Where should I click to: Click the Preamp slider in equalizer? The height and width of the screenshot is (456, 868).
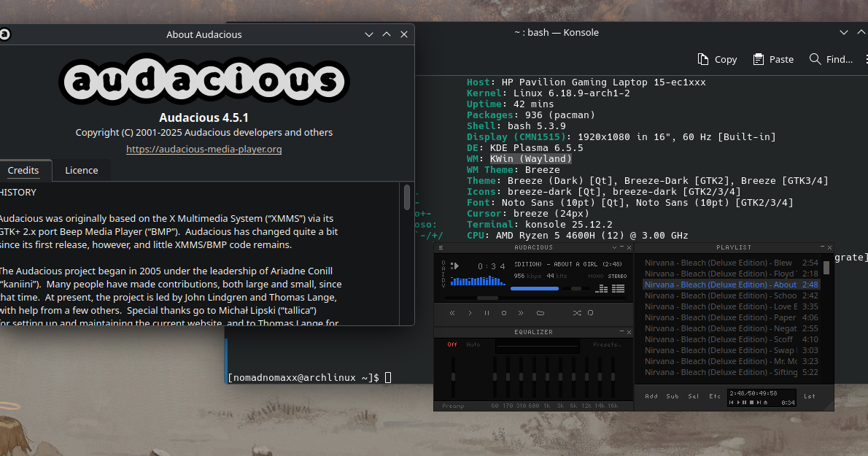tap(454, 377)
